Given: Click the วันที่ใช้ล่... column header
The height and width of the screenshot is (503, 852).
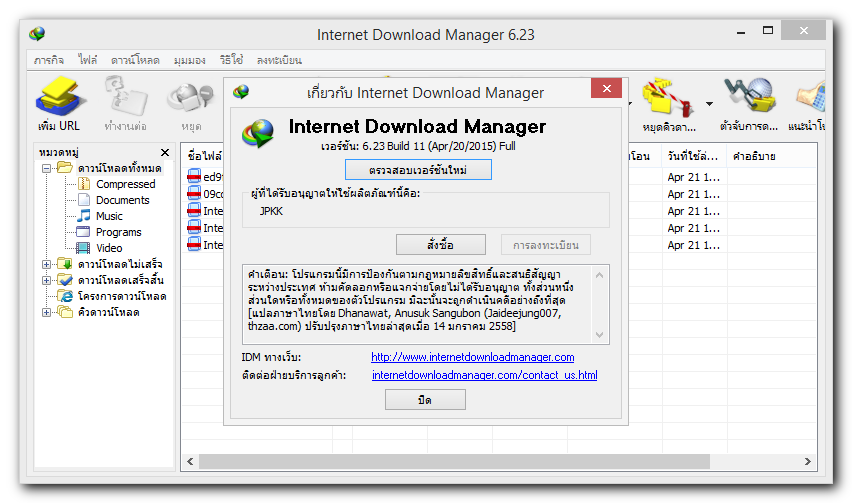Looking at the screenshot, I should click(x=693, y=156).
